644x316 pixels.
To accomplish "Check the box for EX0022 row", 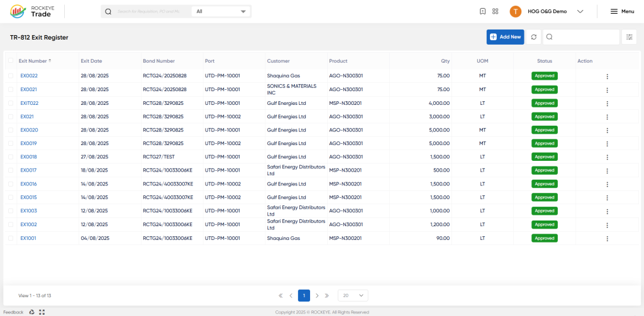I will [11, 75].
